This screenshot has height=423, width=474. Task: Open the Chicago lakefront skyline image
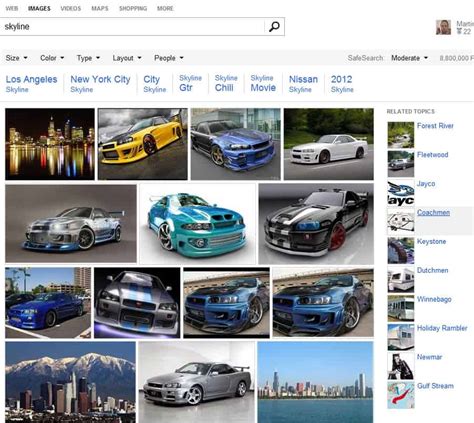[315, 382]
